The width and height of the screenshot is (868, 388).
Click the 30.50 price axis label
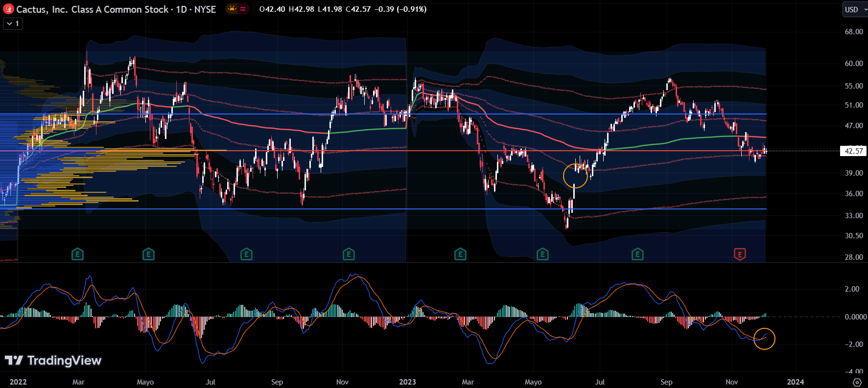tap(854, 236)
